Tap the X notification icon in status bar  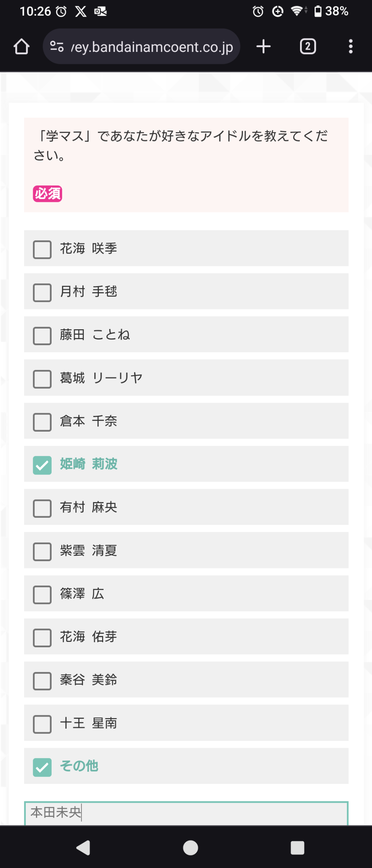81,11
